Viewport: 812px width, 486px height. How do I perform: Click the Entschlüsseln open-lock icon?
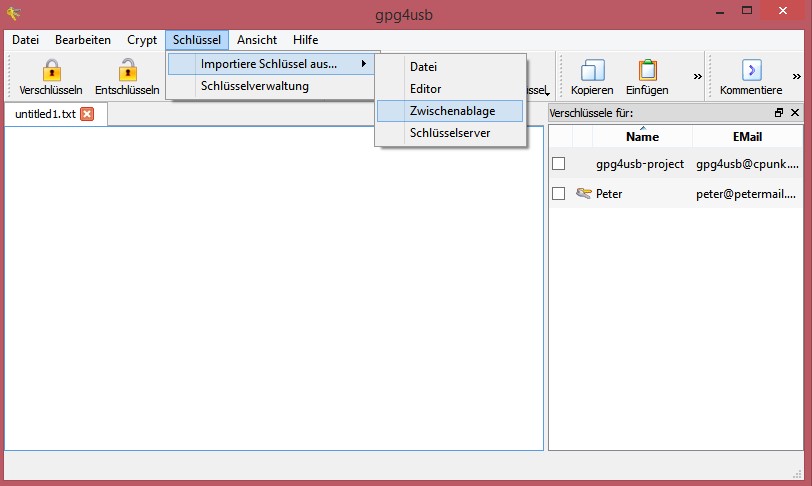click(127, 71)
